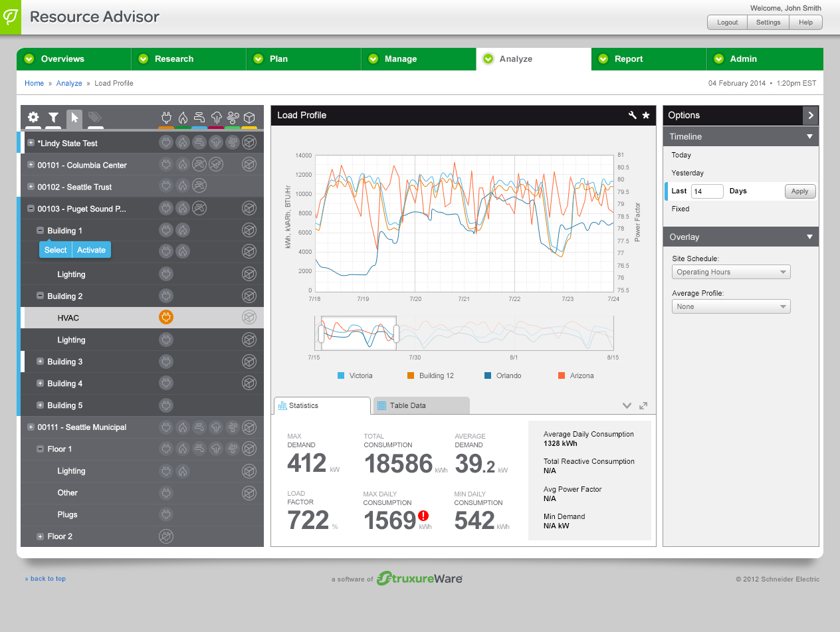The image size is (840, 632).
Task: Click the faucet icon for Lindy State Test
Action: [x=199, y=142]
